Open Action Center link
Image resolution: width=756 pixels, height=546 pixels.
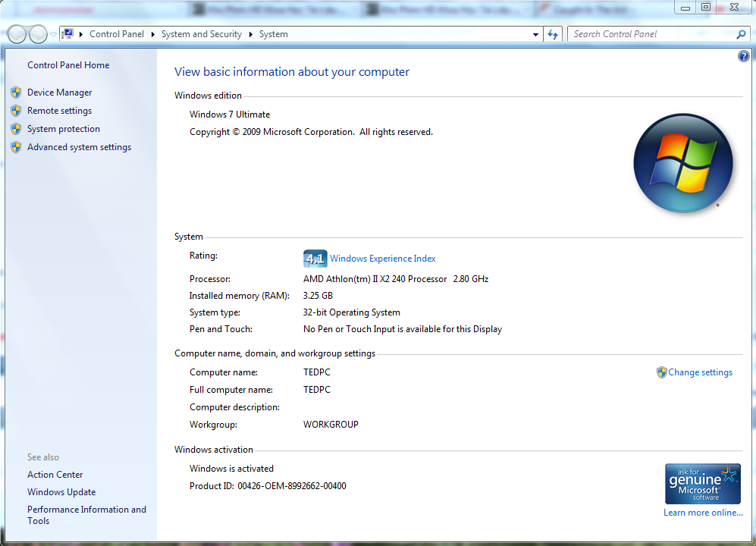pyautogui.click(x=55, y=475)
